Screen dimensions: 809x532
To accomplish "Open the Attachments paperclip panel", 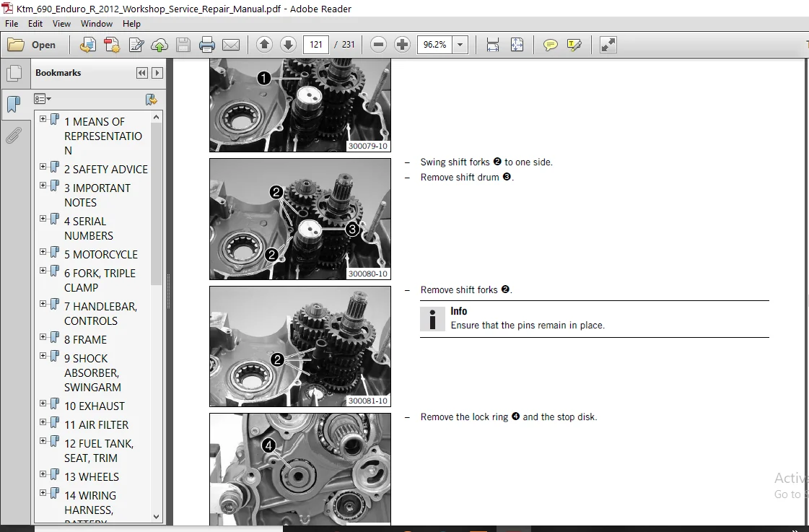I will click(14, 136).
